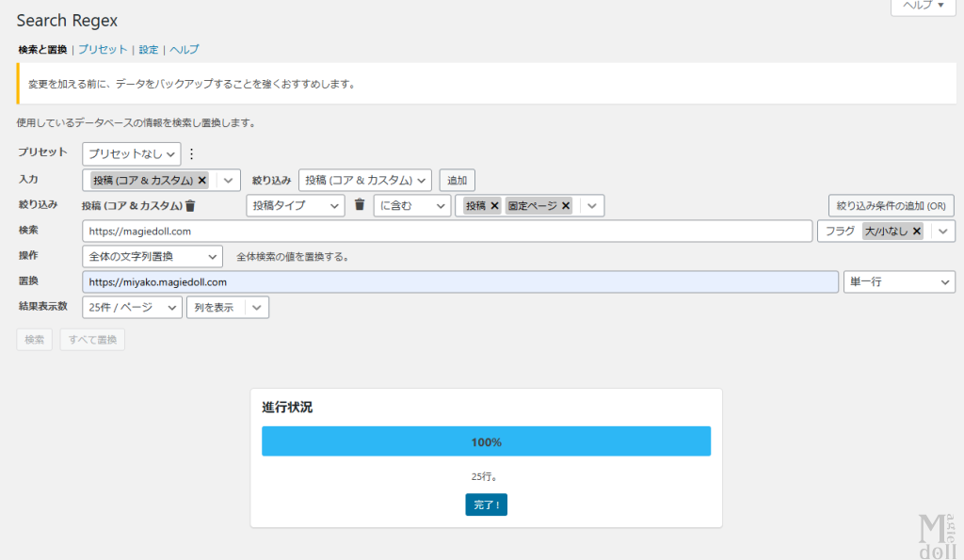The image size is (964, 560).
Task: Click the 完了! button in the progress dialog
Action: [x=486, y=504]
